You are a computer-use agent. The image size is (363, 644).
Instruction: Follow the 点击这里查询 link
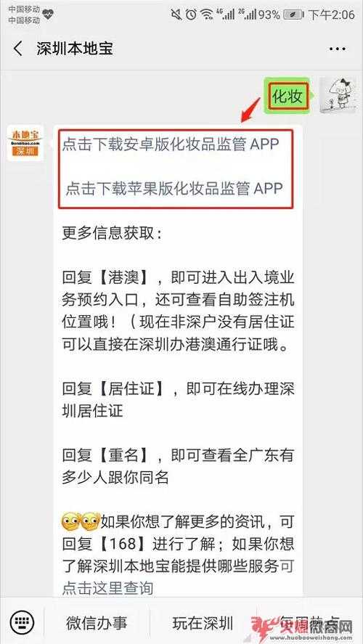click(107, 588)
